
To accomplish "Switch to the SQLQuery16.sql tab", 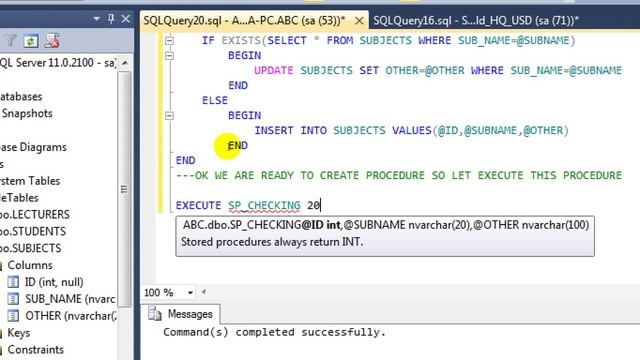I will click(x=476, y=20).
